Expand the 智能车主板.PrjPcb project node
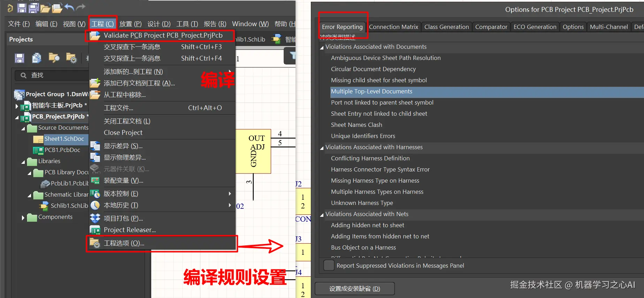The image size is (644, 298). pyautogui.click(x=17, y=106)
